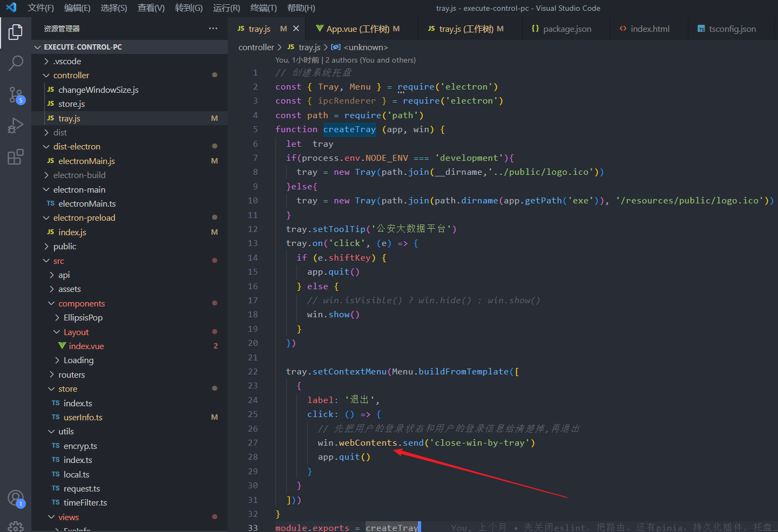Image resolution: width=778 pixels, height=532 pixels.
Task: Expand the public folder
Action: click(130, 247)
